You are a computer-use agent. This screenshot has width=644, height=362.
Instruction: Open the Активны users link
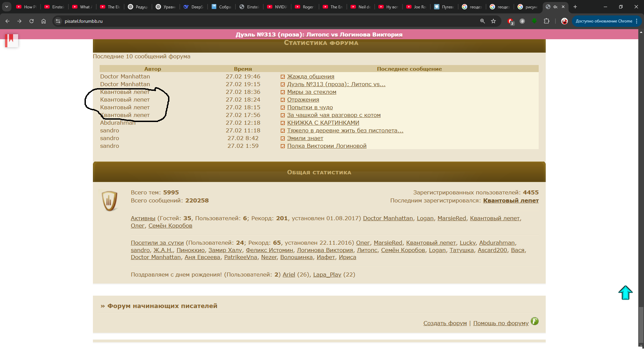pyautogui.click(x=143, y=219)
